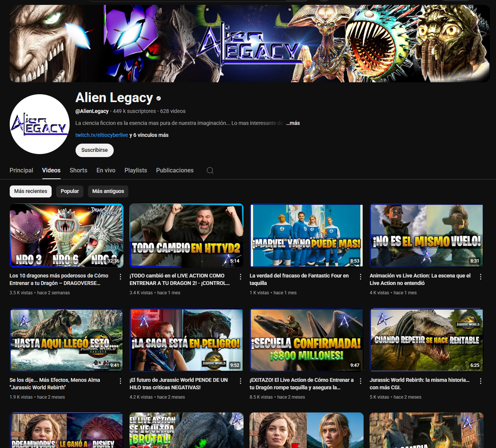Click '3.5 K vistas • hace 2 semanas' metadata

pos(40,293)
